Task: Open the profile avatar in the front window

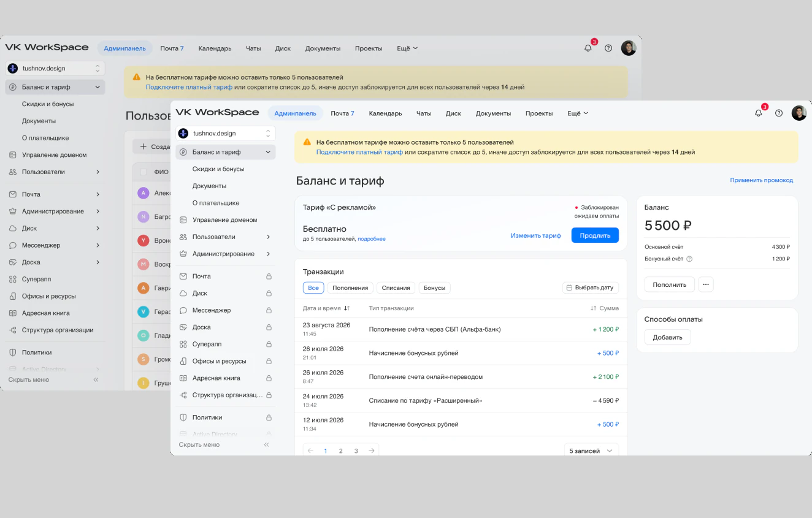Action: pyautogui.click(x=799, y=113)
